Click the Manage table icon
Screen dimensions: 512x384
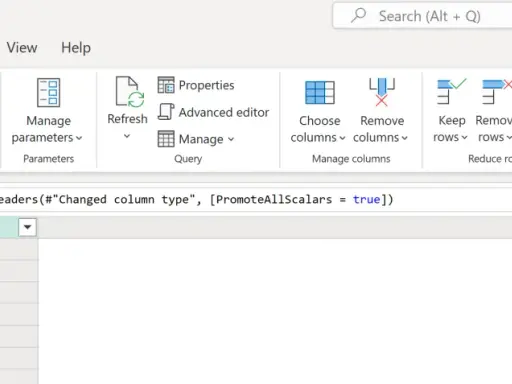166,139
